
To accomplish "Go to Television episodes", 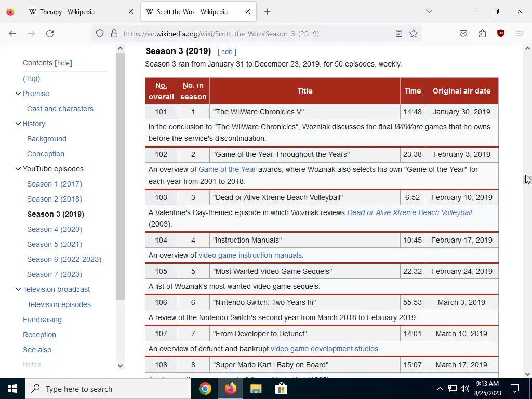I will tap(59, 304).
